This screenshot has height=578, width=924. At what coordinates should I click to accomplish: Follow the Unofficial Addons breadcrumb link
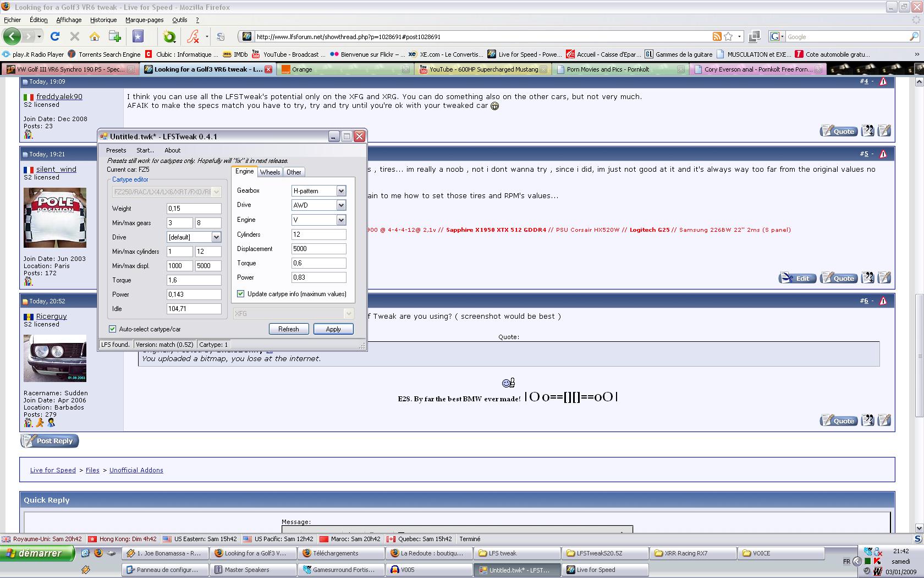point(136,470)
